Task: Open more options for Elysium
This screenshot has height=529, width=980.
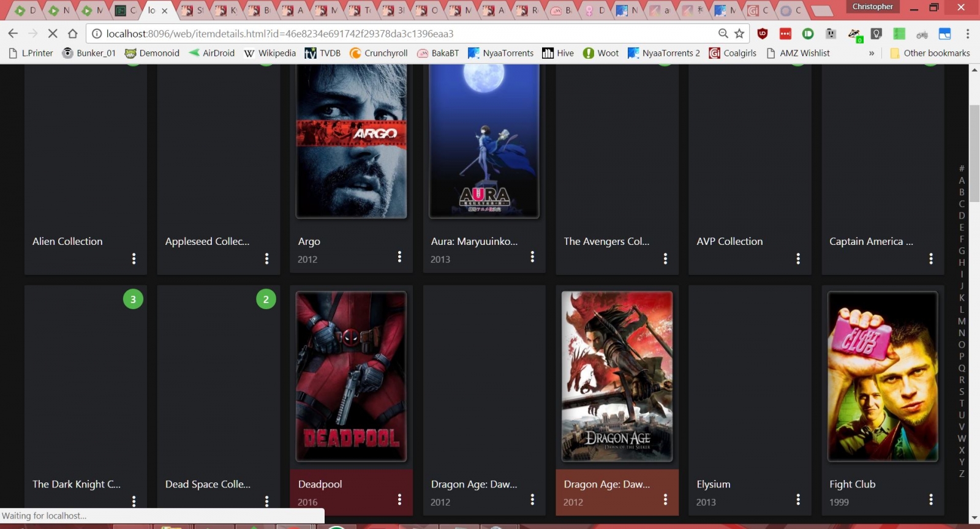Action: tap(798, 500)
